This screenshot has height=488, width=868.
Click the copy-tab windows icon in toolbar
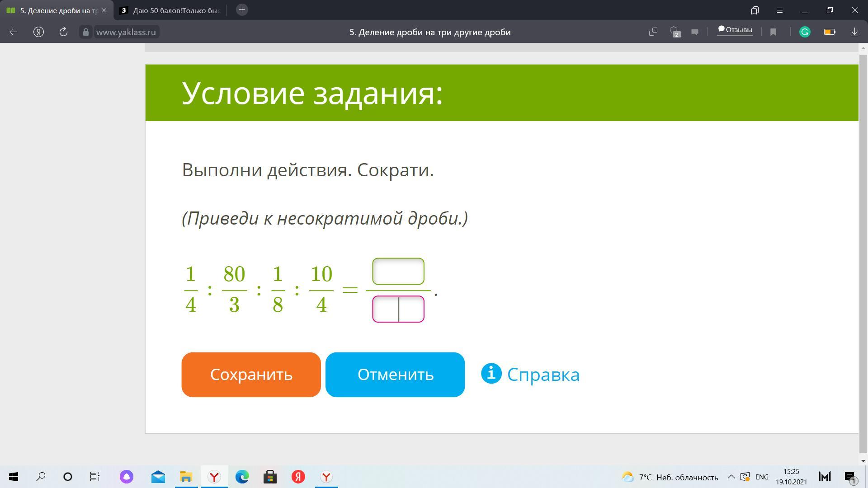(x=653, y=32)
